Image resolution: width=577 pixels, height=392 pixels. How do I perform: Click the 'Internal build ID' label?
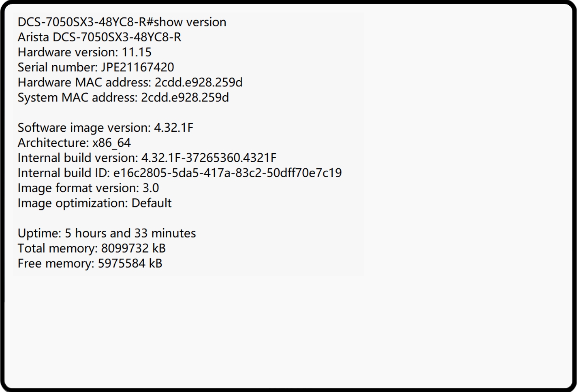click(x=62, y=173)
